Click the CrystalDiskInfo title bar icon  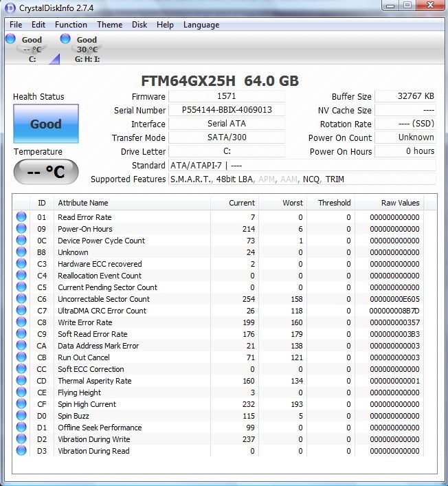[10, 8]
